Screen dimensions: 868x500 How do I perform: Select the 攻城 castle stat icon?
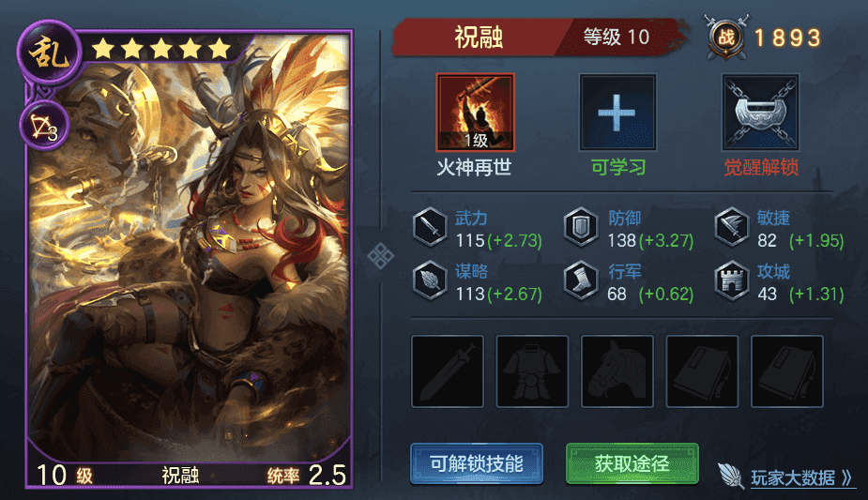tap(732, 280)
